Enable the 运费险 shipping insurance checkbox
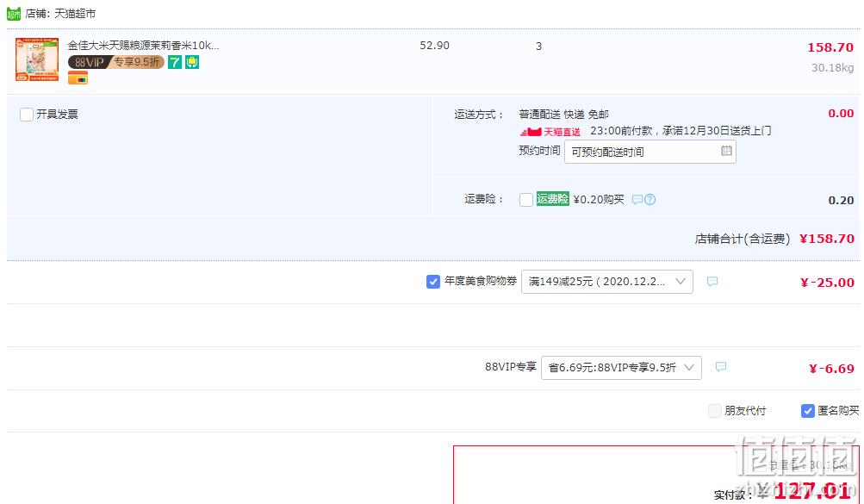This screenshot has height=504, width=864. 526,199
